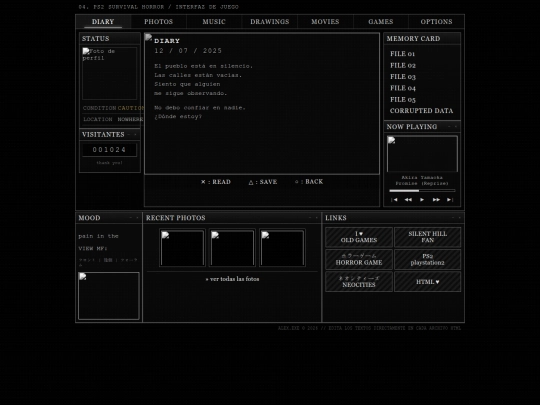Click the '¿Dónde estoy?' diary line
540x405 pixels.
178,116
